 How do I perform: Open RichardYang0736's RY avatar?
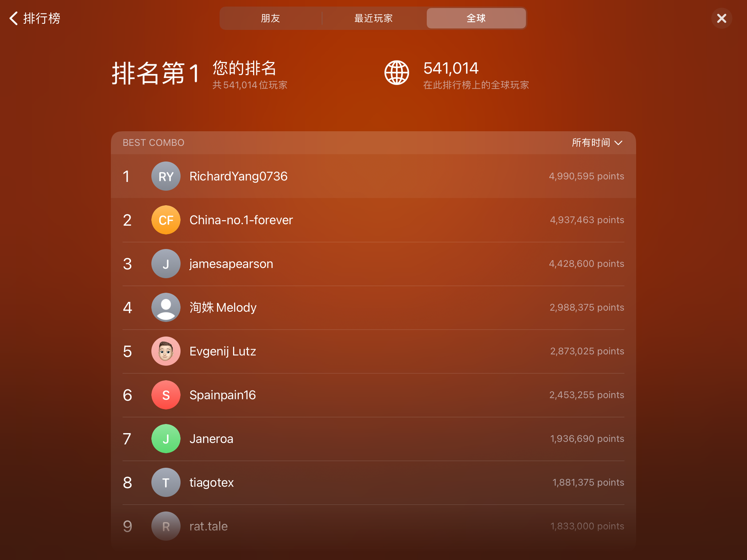(166, 176)
